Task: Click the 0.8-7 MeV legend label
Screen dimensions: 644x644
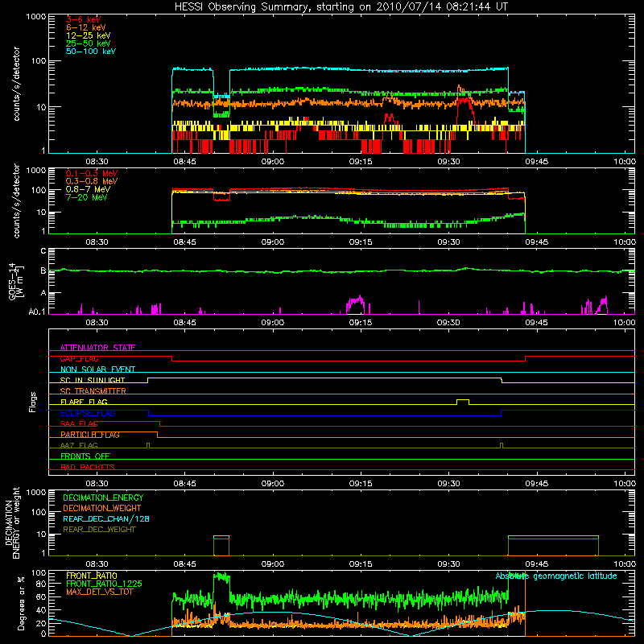Action: coord(89,189)
